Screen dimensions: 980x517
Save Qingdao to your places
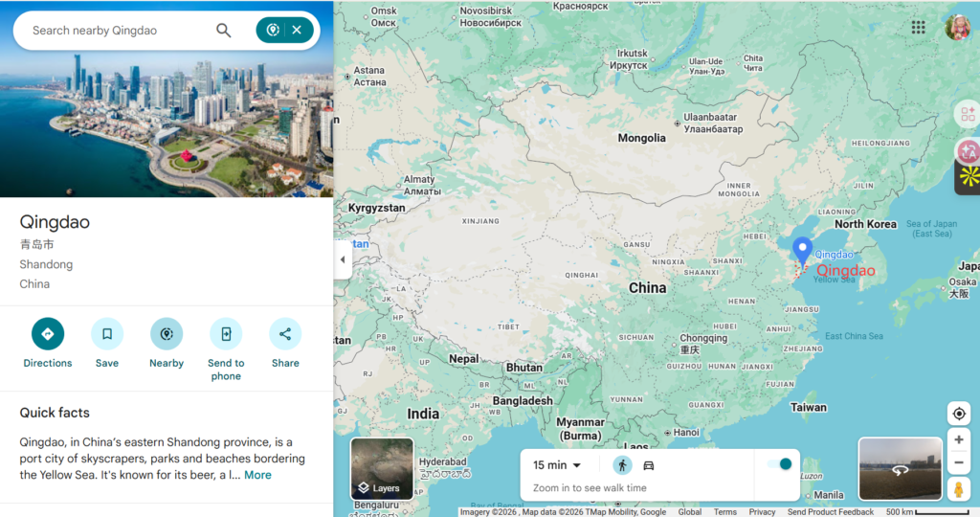[107, 334]
